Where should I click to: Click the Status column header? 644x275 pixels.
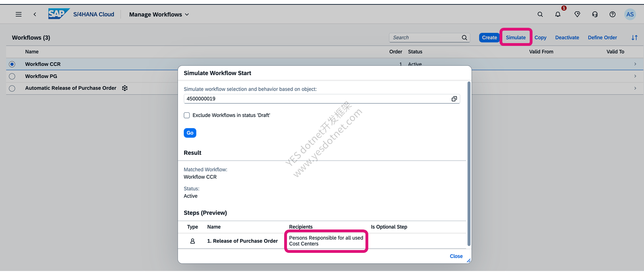tap(415, 52)
